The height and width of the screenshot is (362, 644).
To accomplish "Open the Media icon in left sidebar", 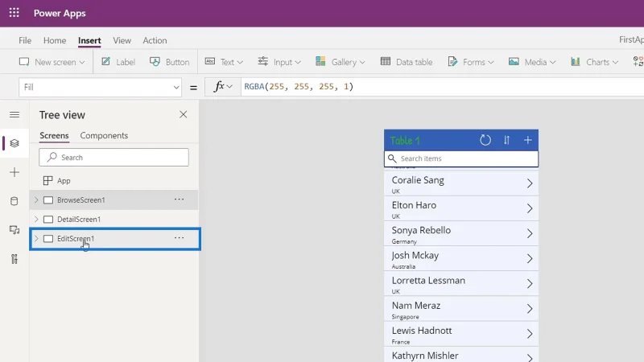I will 14,230.
